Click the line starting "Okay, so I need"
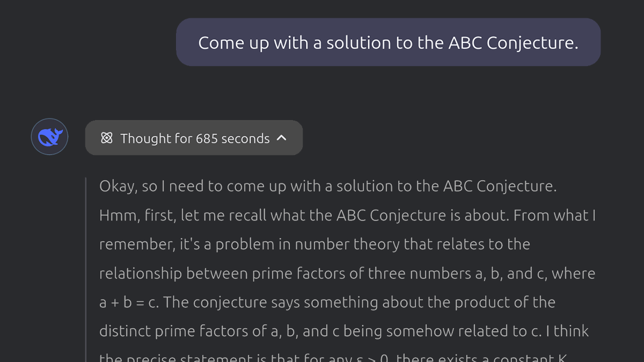 click(x=328, y=186)
